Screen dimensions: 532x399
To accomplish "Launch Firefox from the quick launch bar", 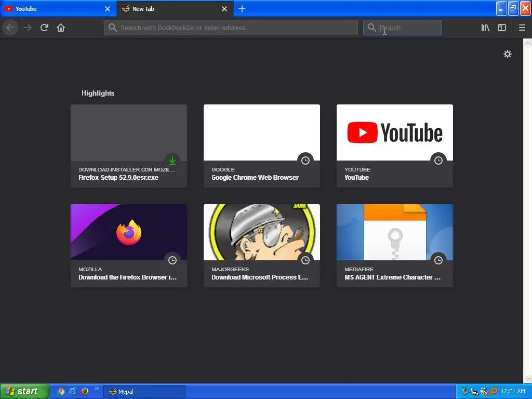I will tap(85, 391).
